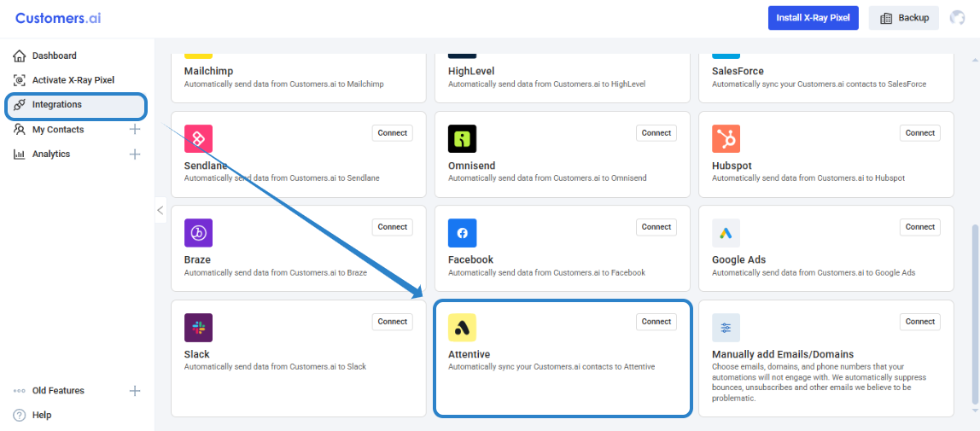The height and width of the screenshot is (431, 980).
Task: Click the Google Ads logo icon
Action: pos(726,233)
